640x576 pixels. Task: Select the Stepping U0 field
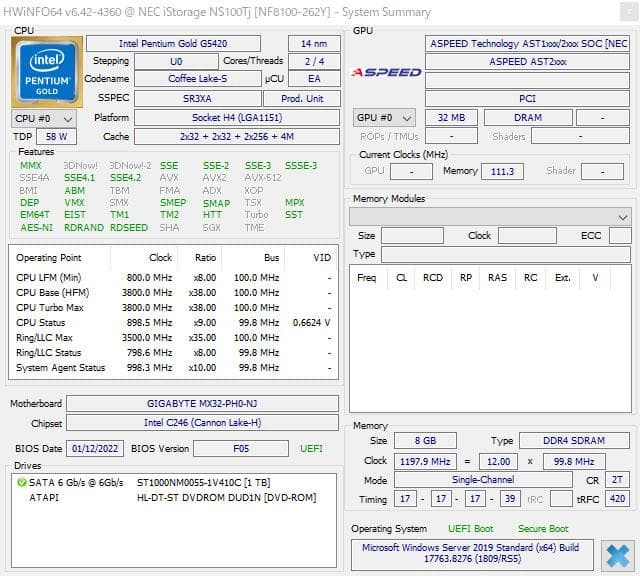(x=176, y=62)
